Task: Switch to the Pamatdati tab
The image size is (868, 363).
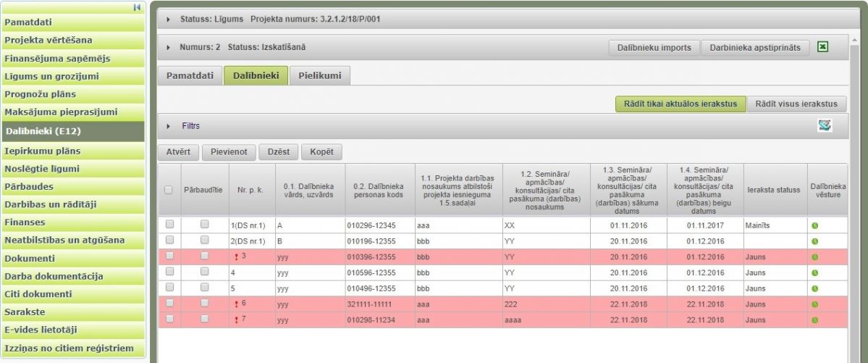Action: pos(190,75)
